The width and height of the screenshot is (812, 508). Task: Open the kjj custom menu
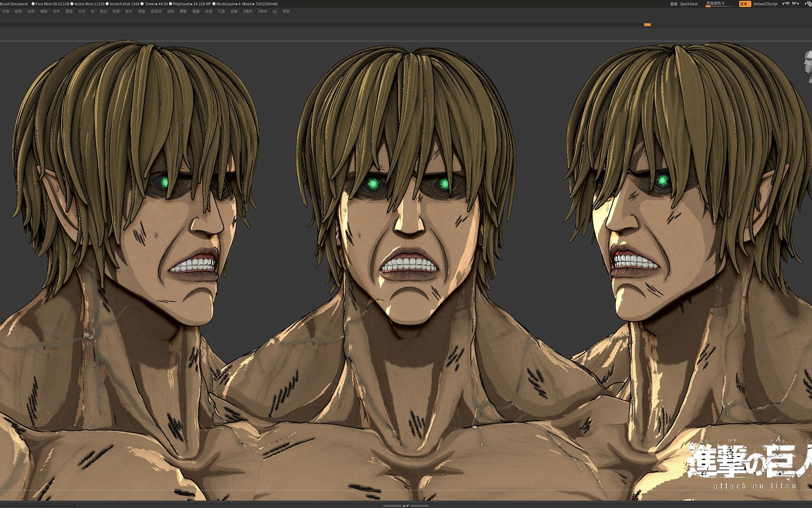coord(275,11)
